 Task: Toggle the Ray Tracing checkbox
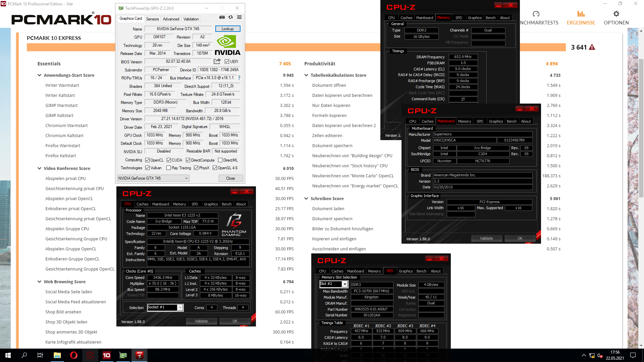[169, 168]
